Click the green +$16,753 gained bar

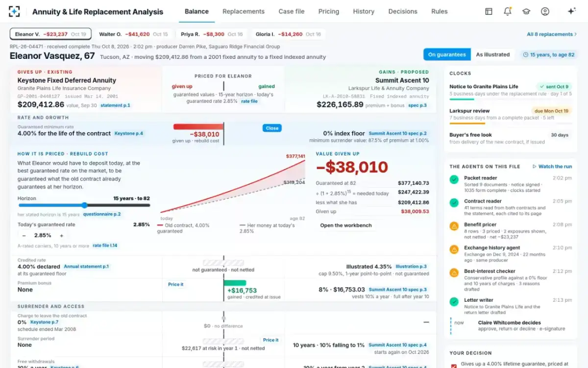235,283
